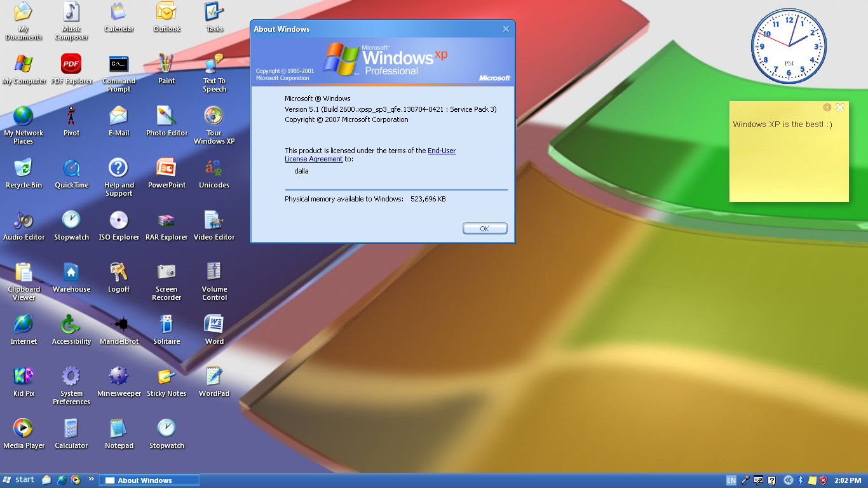This screenshot has height=488, width=868.
Task: Select the ISO Explorer disc icon
Action: (119, 226)
